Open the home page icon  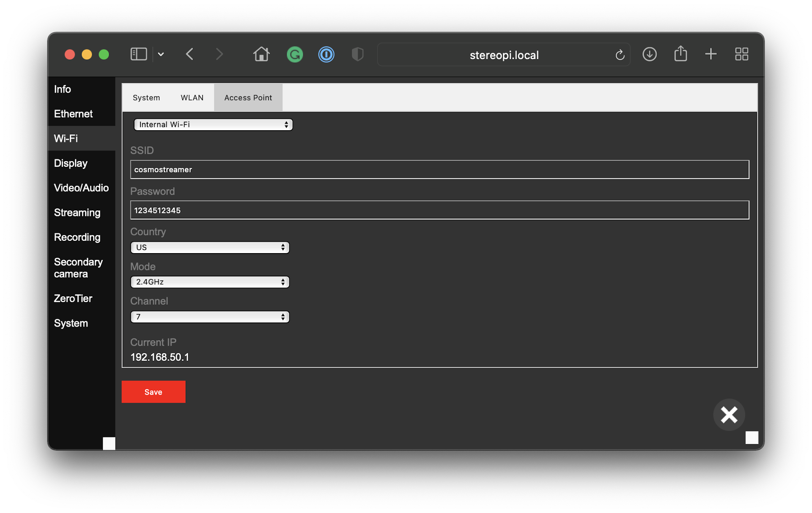pos(261,54)
